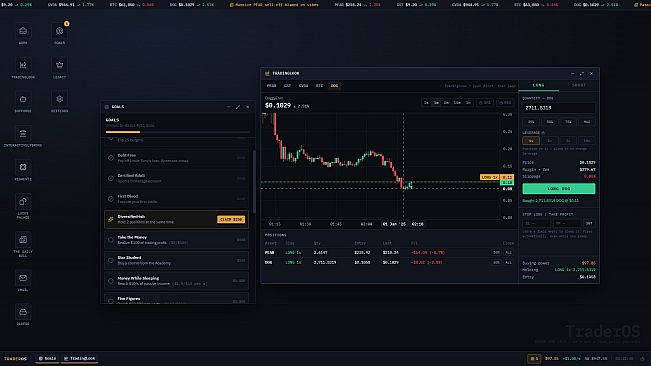Toggle the Money While Sleeping goal circle
Screen dimensions: 651x366
coord(111,281)
